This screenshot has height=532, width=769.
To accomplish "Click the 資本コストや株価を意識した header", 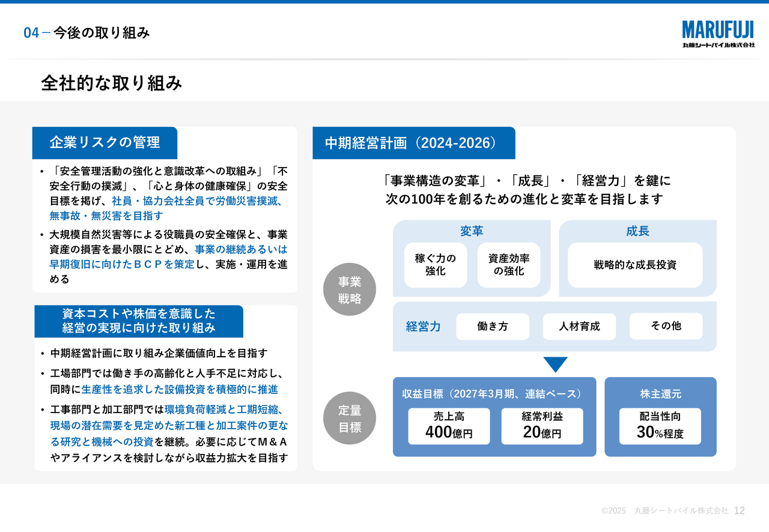I will [139, 321].
